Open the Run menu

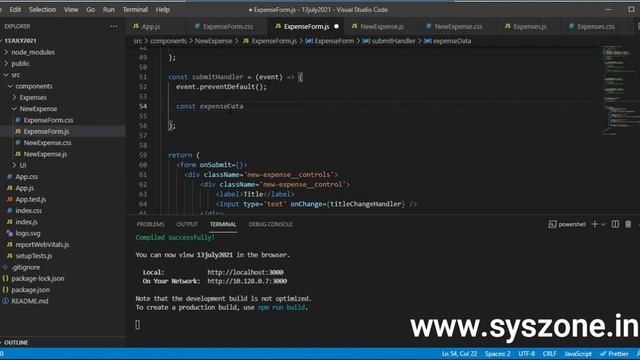[x=109, y=9]
